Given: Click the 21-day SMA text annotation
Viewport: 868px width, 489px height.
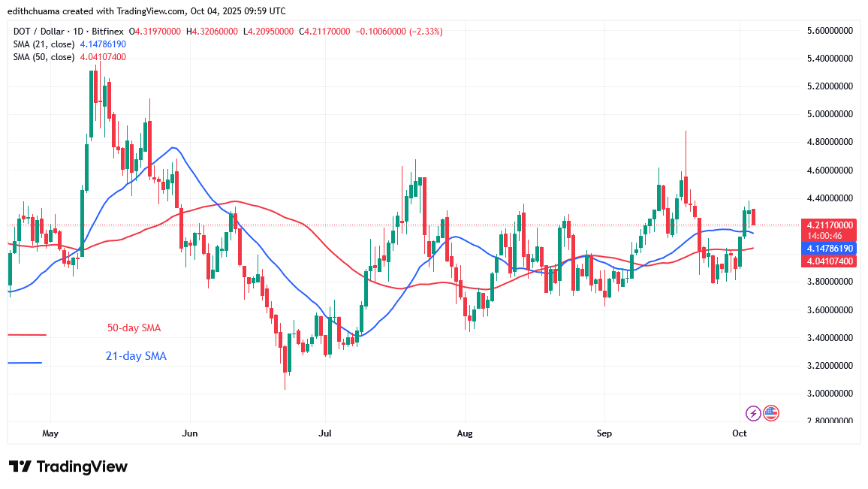Looking at the screenshot, I should (136, 356).
